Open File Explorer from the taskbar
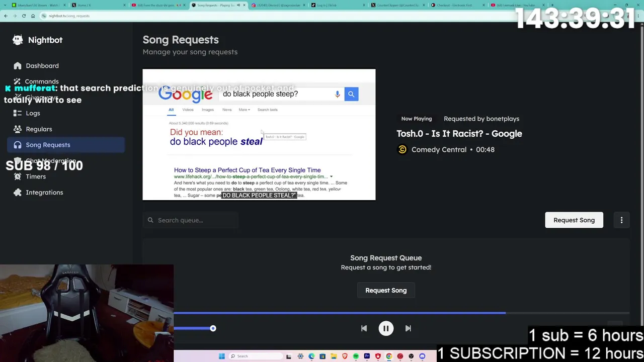The height and width of the screenshot is (362, 644). tap(334, 356)
